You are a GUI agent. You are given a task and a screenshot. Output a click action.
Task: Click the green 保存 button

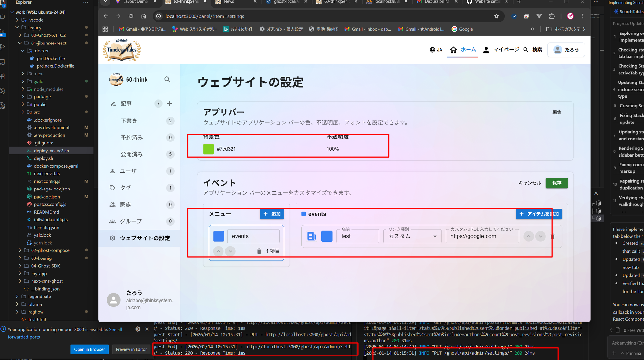click(556, 183)
